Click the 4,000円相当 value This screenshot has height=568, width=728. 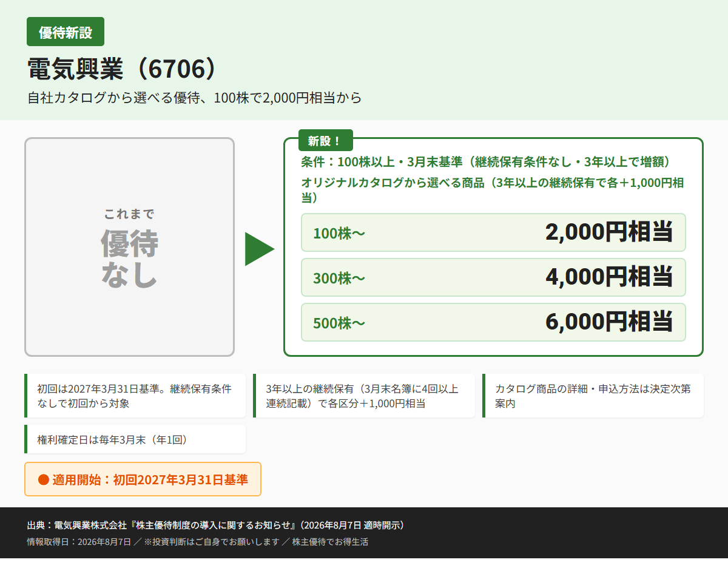(x=609, y=277)
